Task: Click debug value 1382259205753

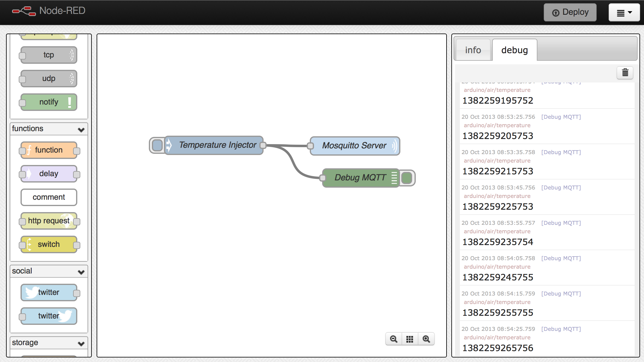Action: click(x=498, y=136)
